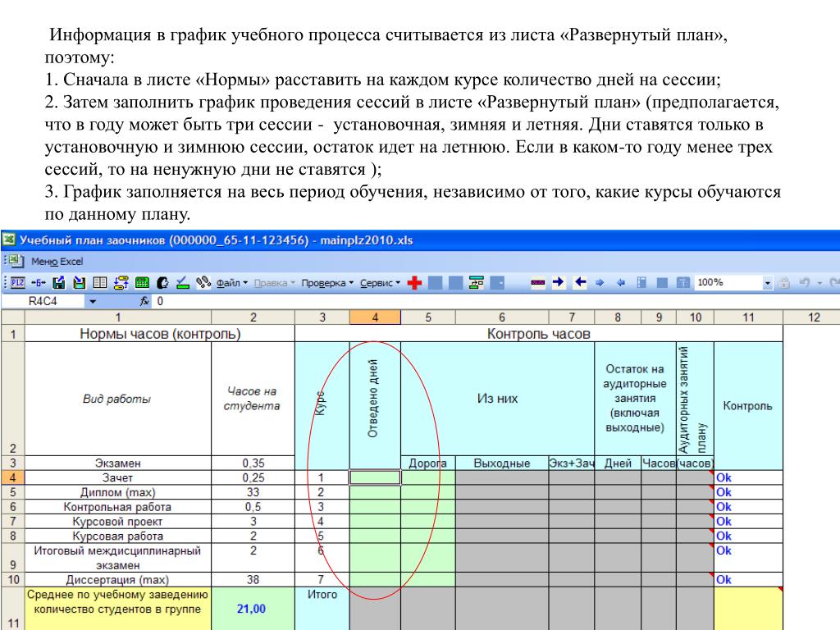Open the Меню Excel menu
The width and height of the screenshot is (840, 630).
pos(57,262)
